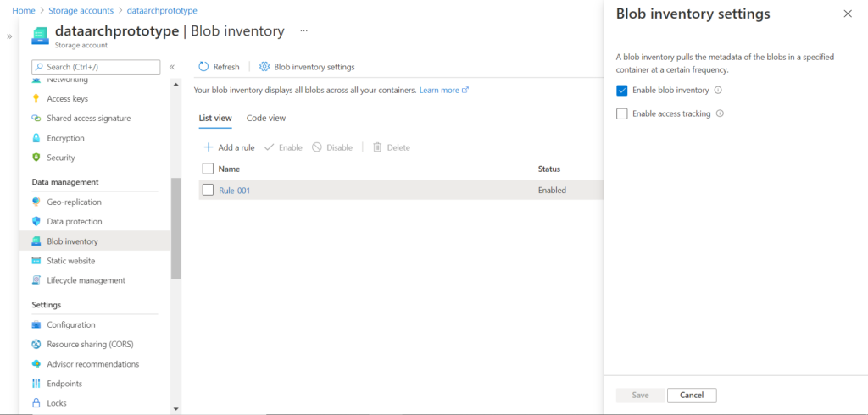Click the plus icon for Add a rule
Viewport: 868px width, 415px height.
tap(209, 147)
